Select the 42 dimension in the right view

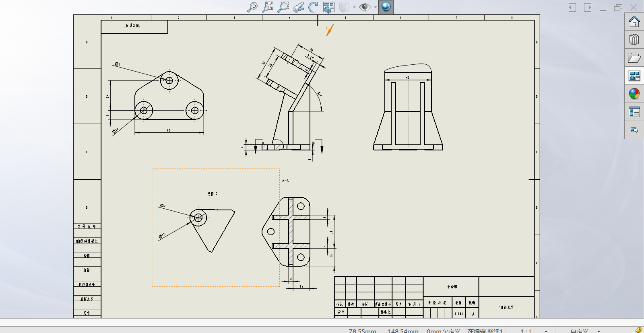click(408, 78)
